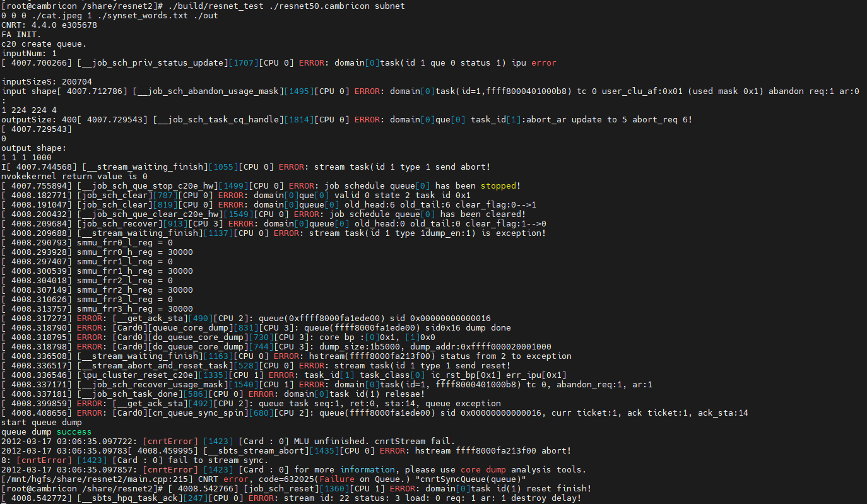867x504 pixels.
Task: Click the ./build/resnet_test command text
Action: pyautogui.click(x=206, y=6)
